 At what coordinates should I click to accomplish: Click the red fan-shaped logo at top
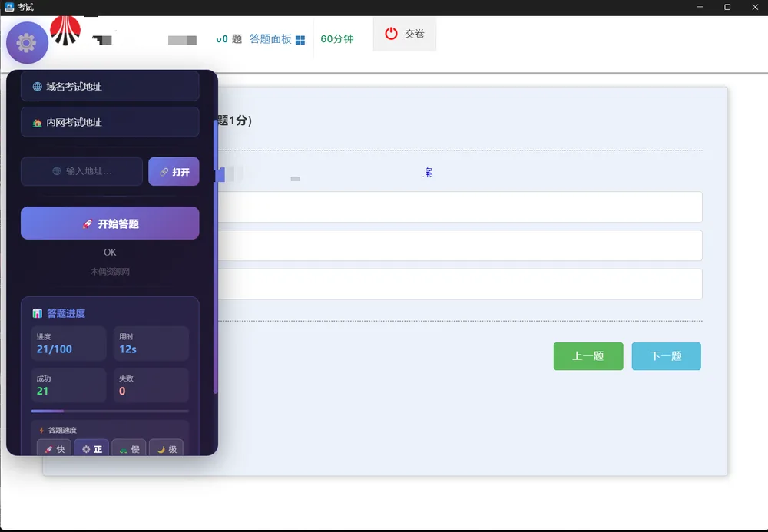[x=65, y=31]
